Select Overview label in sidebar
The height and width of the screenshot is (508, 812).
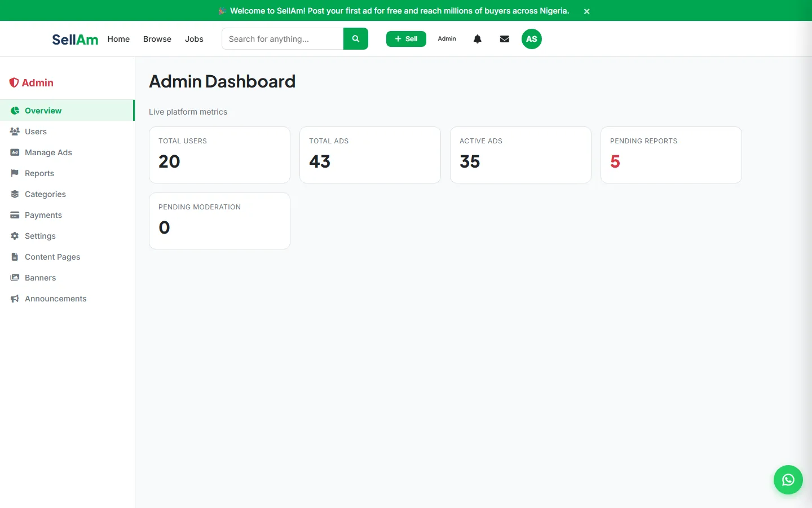43,111
